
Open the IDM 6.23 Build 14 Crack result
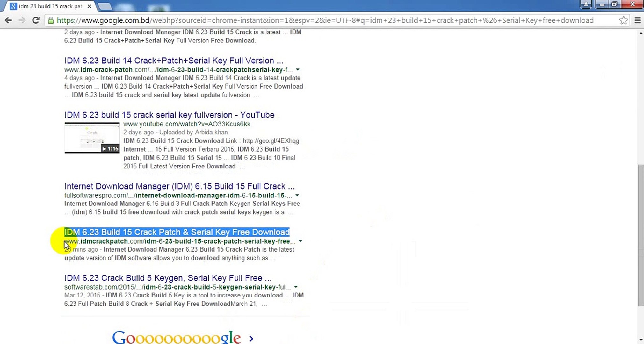point(174,61)
